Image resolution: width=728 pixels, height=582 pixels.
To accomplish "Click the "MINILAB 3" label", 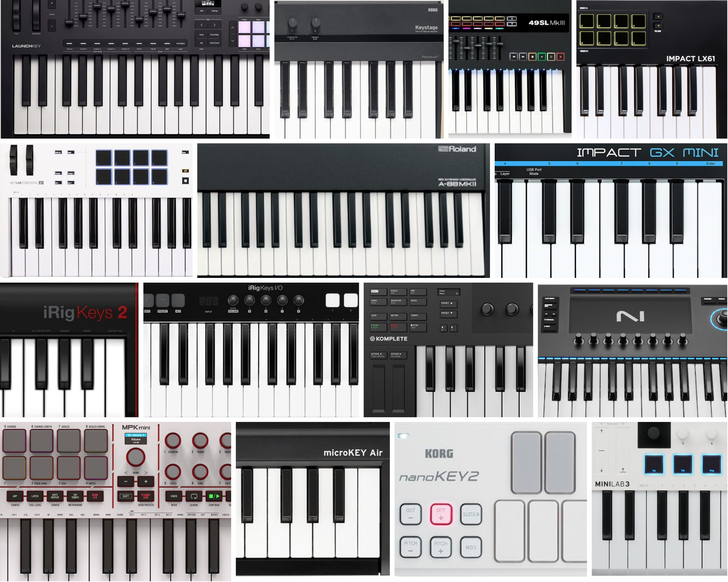I will (x=612, y=484).
